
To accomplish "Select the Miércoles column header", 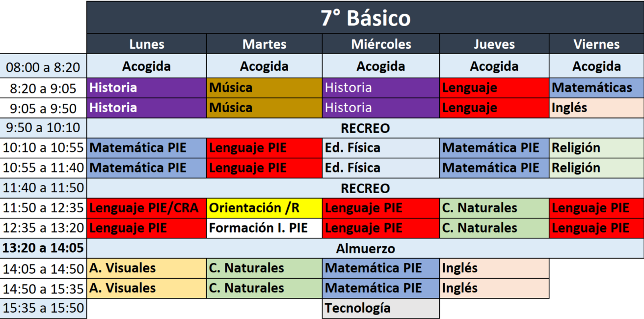I will (x=381, y=44).
